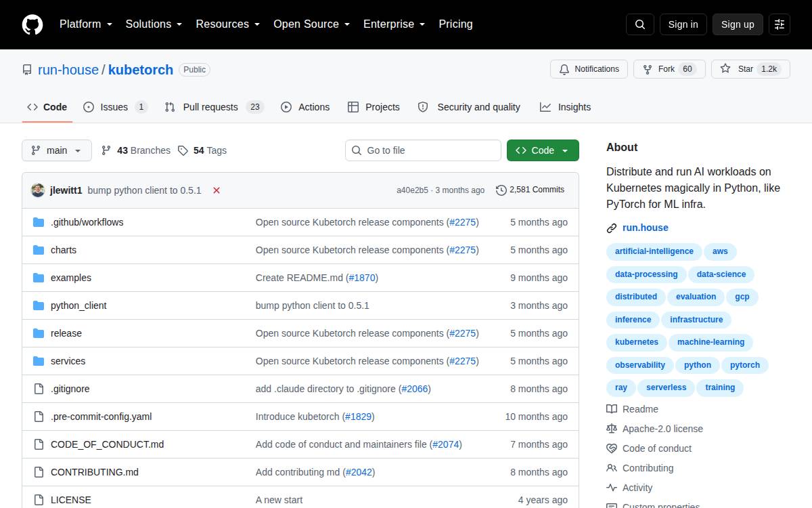Click the fork icon in Fork button
This screenshot has height=508, width=812.
click(x=648, y=69)
